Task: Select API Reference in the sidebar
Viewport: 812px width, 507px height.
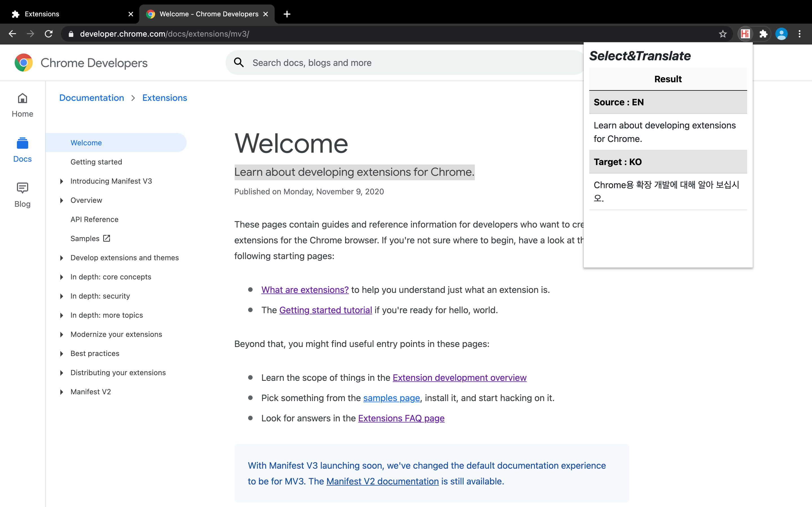Action: tap(94, 219)
